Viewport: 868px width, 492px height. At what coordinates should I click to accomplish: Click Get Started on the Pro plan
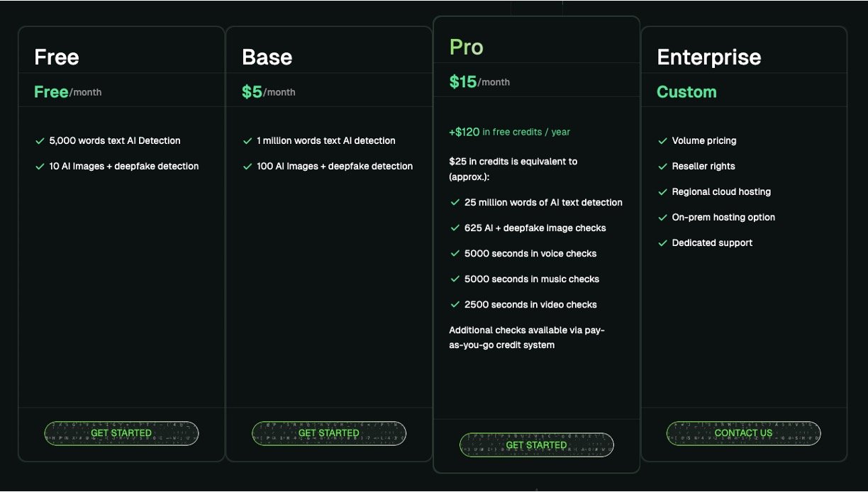pyautogui.click(x=536, y=445)
